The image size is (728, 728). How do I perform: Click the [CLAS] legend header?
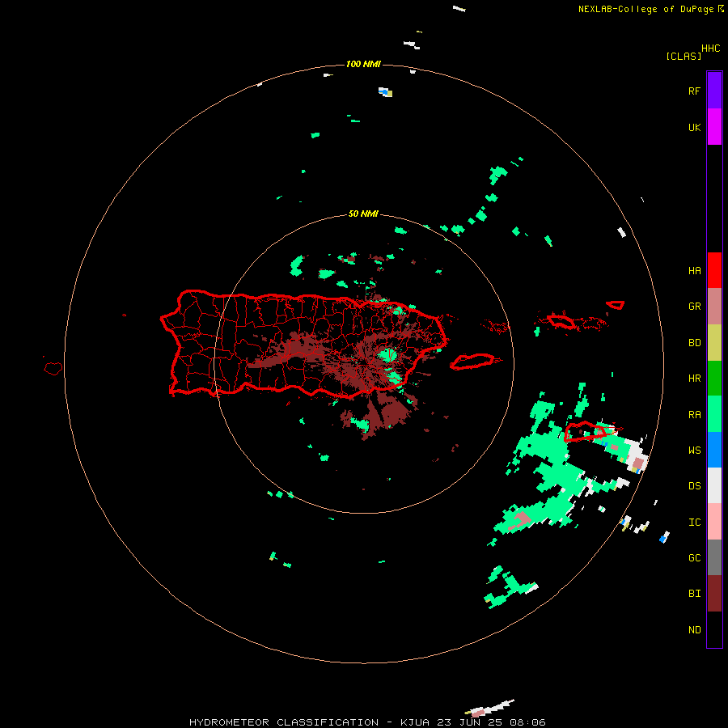coord(684,57)
